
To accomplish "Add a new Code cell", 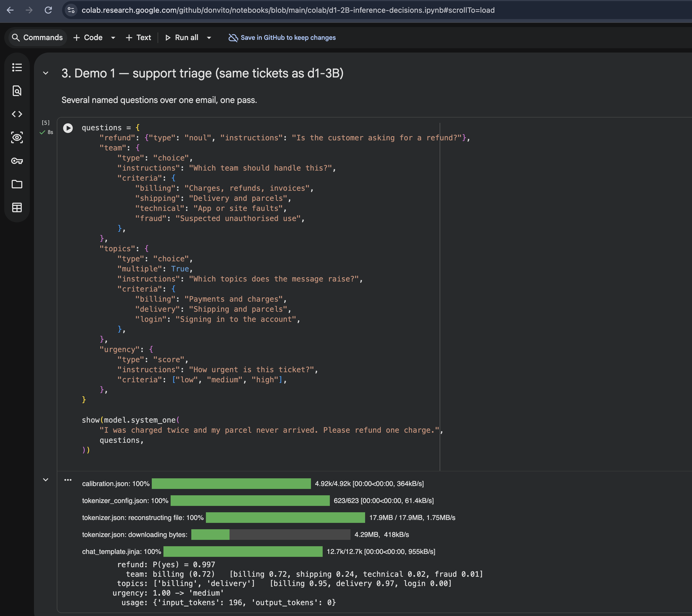I will [x=88, y=38].
